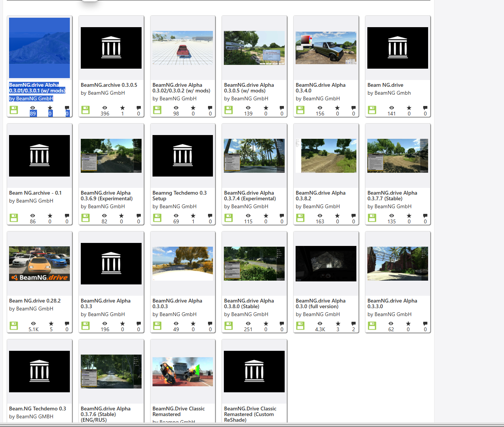Image resolution: width=504 pixels, height=427 pixels.
Task: Click the software floppy icon on BeamNG.archive 0.3.0.5
Action: 86,110
